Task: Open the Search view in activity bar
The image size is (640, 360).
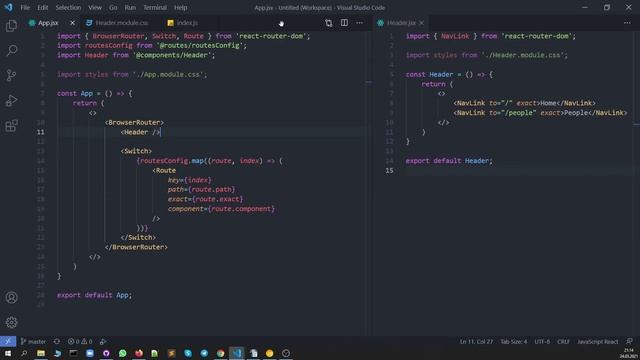Action: tap(11, 51)
